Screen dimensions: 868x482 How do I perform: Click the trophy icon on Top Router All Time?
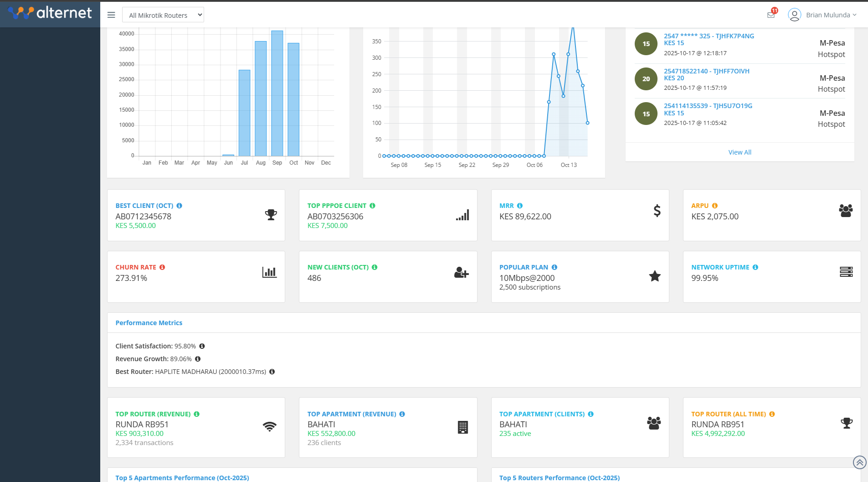pos(846,423)
